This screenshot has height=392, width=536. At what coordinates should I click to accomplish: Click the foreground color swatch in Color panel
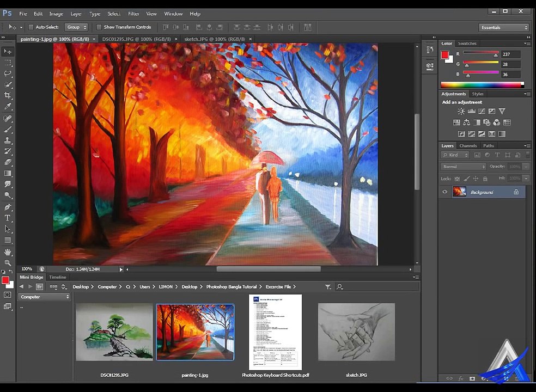[x=444, y=55]
